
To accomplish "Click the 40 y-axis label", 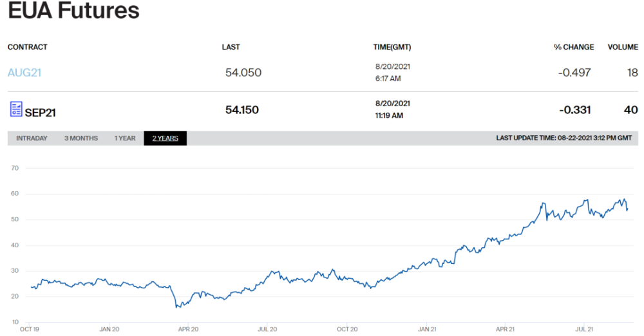I will pyautogui.click(x=15, y=245).
